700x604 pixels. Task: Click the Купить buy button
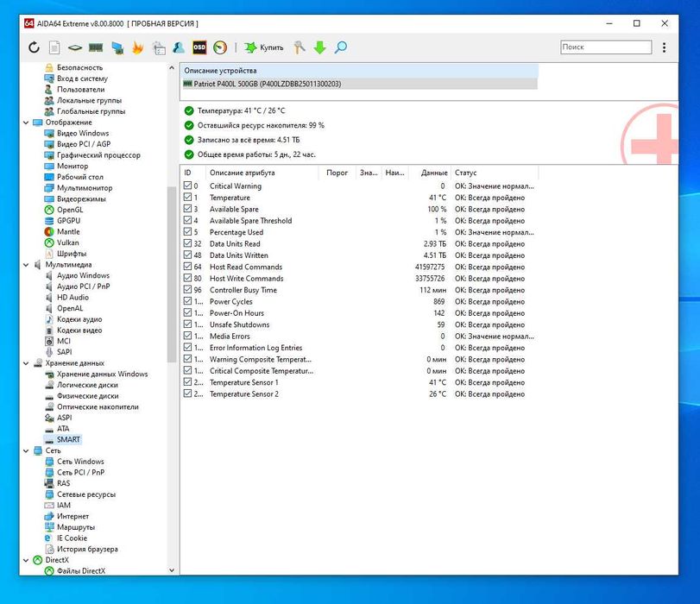coord(264,47)
